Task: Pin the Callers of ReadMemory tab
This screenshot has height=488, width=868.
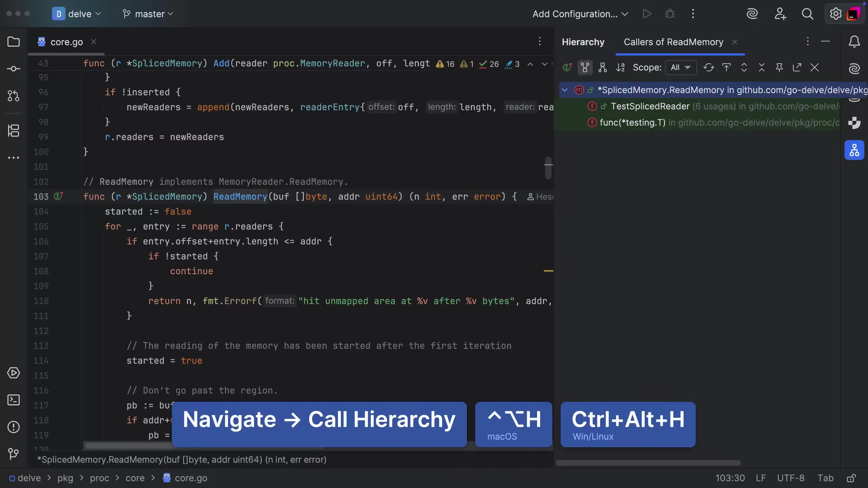Action: click(779, 67)
